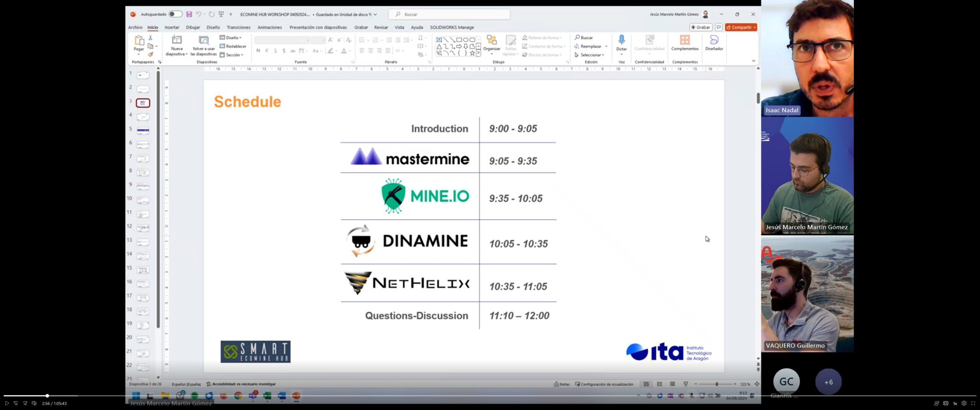
Task: Click the Pegar clipboard icon
Action: 139,41
